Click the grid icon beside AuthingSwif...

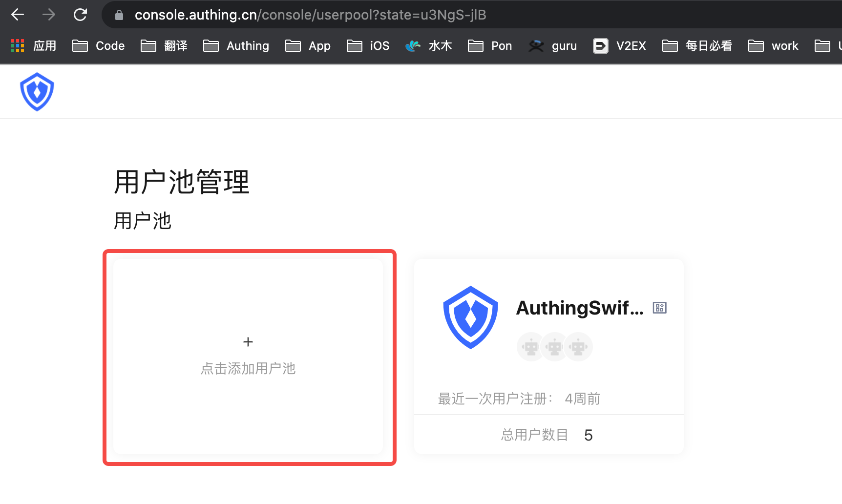(x=660, y=308)
